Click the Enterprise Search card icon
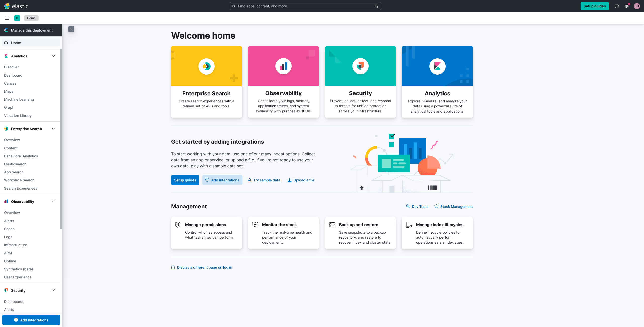 207,66
